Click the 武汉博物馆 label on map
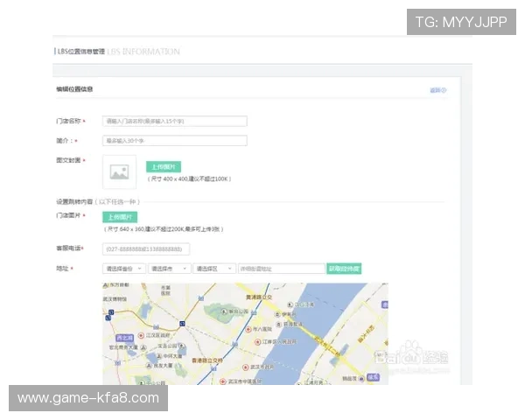Viewport: 525px width, 420px height. pos(115,298)
